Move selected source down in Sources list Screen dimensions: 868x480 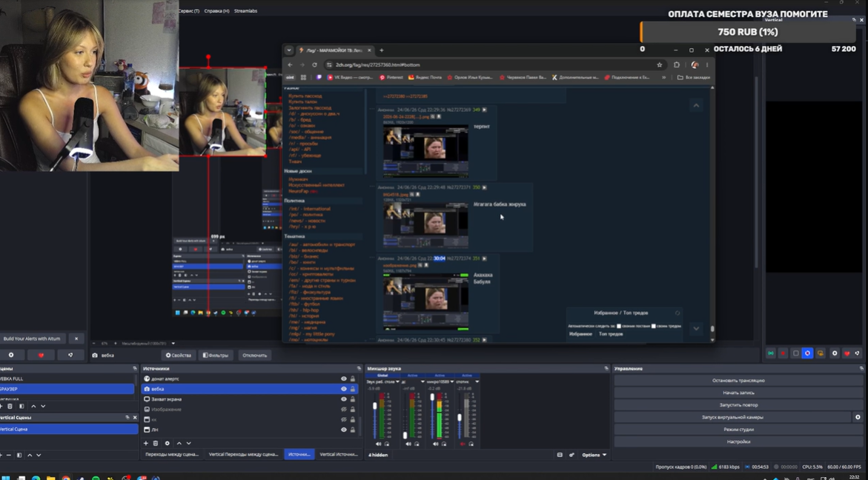pyautogui.click(x=189, y=443)
